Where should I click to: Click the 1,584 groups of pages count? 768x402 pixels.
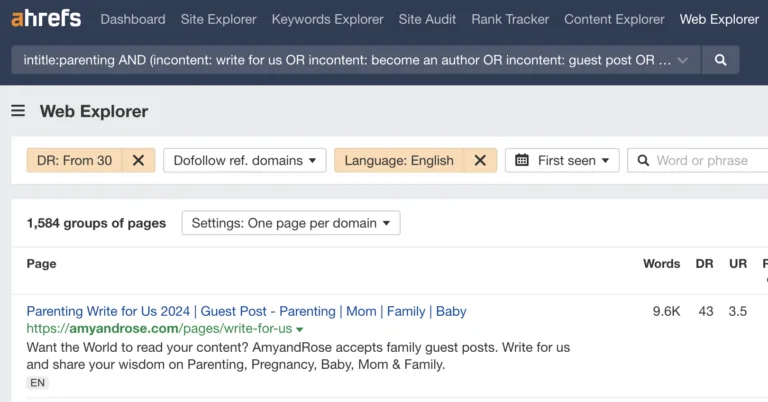point(96,223)
